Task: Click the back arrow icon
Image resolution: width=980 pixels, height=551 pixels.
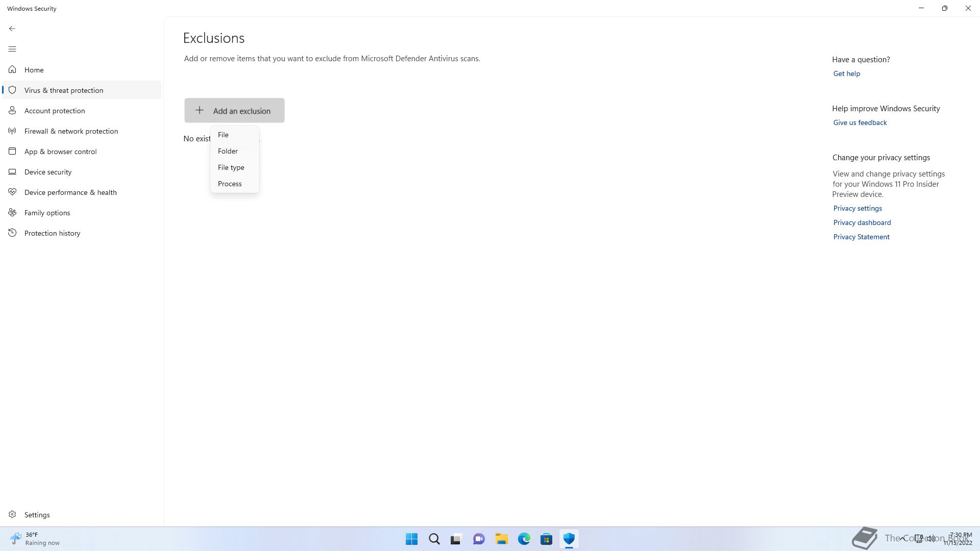Action: click(12, 29)
